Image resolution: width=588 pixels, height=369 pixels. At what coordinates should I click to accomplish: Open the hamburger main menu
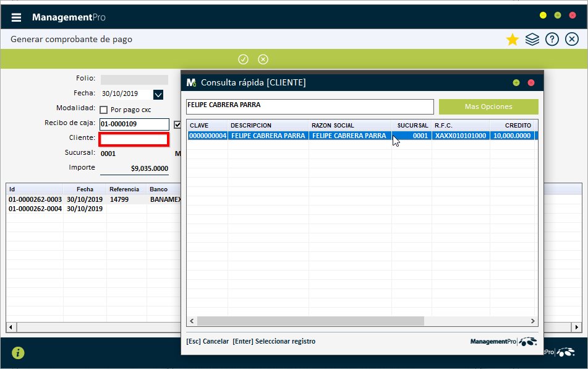coord(17,17)
